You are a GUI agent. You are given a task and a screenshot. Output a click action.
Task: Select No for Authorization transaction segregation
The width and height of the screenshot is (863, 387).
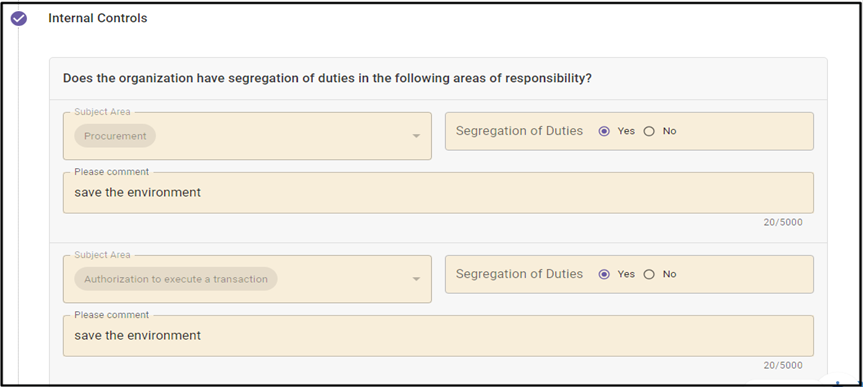[x=649, y=274]
